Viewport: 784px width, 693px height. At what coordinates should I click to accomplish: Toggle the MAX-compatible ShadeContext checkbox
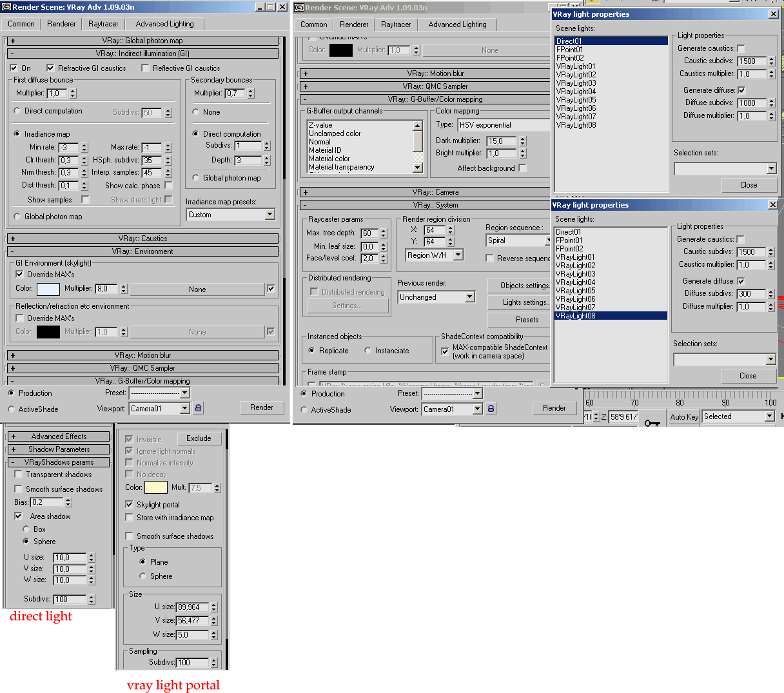pyautogui.click(x=445, y=351)
